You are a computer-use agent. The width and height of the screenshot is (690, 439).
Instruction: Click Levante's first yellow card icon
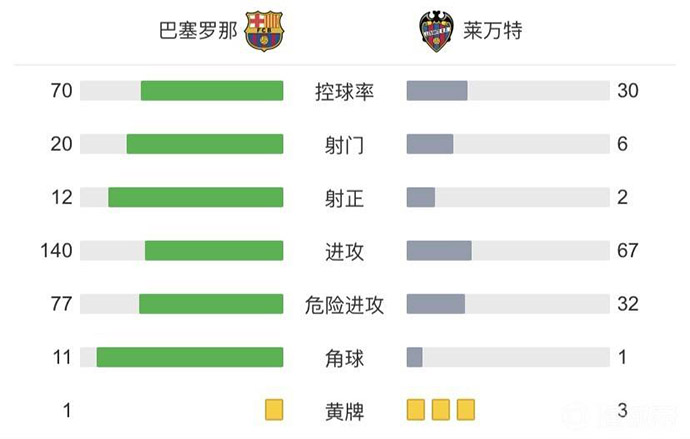(416, 409)
